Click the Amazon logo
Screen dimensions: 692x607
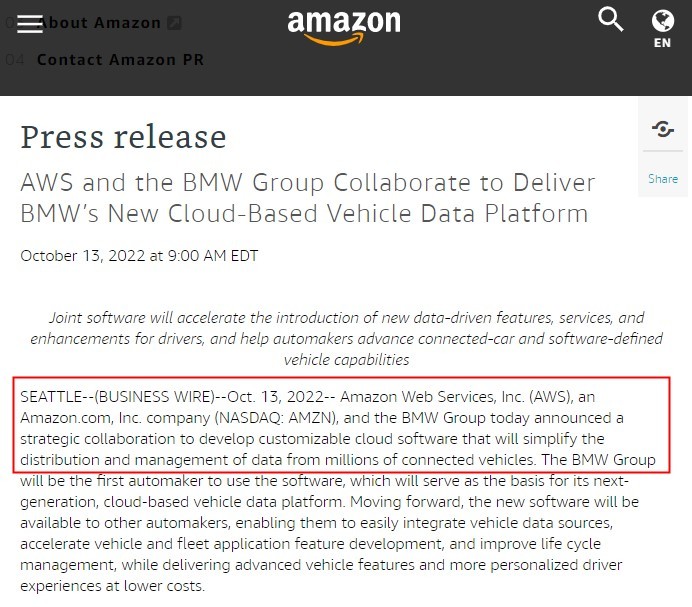344,27
